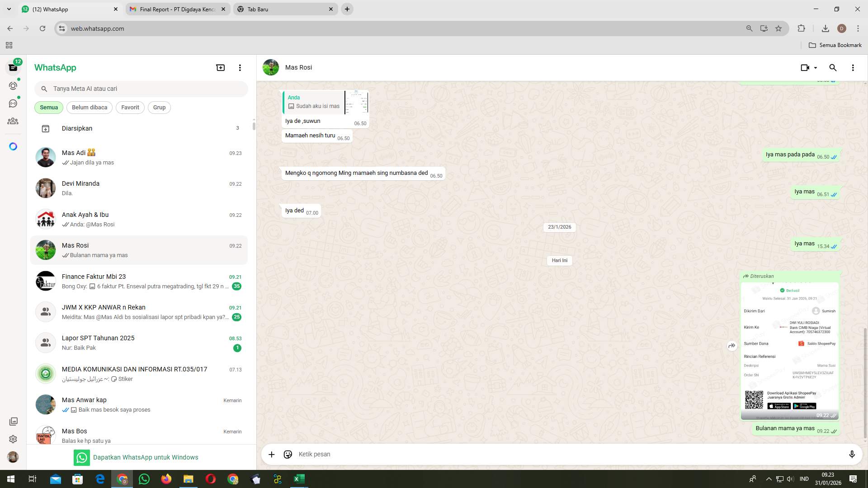Viewport: 868px width, 488px height.
Task: Open the Channels section in sidebar
Action: point(13,103)
